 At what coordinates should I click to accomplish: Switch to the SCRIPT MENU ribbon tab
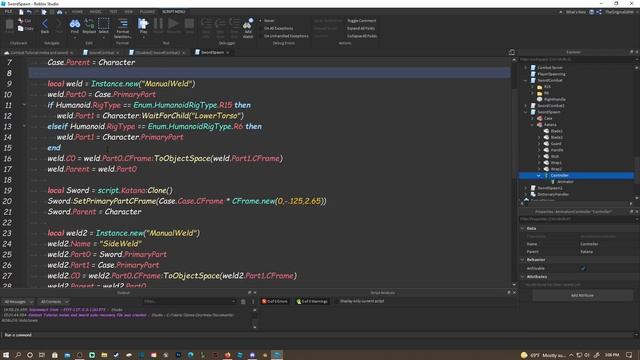tap(174, 12)
